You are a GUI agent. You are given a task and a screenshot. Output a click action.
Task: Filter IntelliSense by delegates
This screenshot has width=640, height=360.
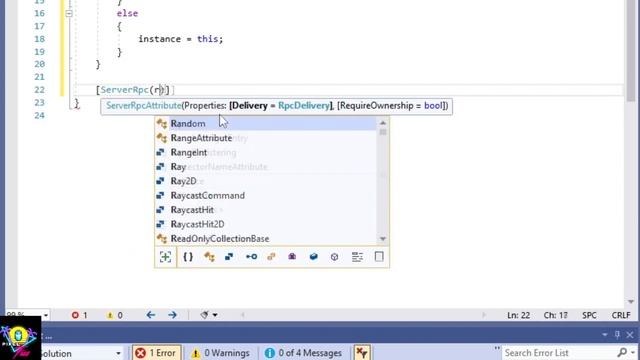[292, 257]
